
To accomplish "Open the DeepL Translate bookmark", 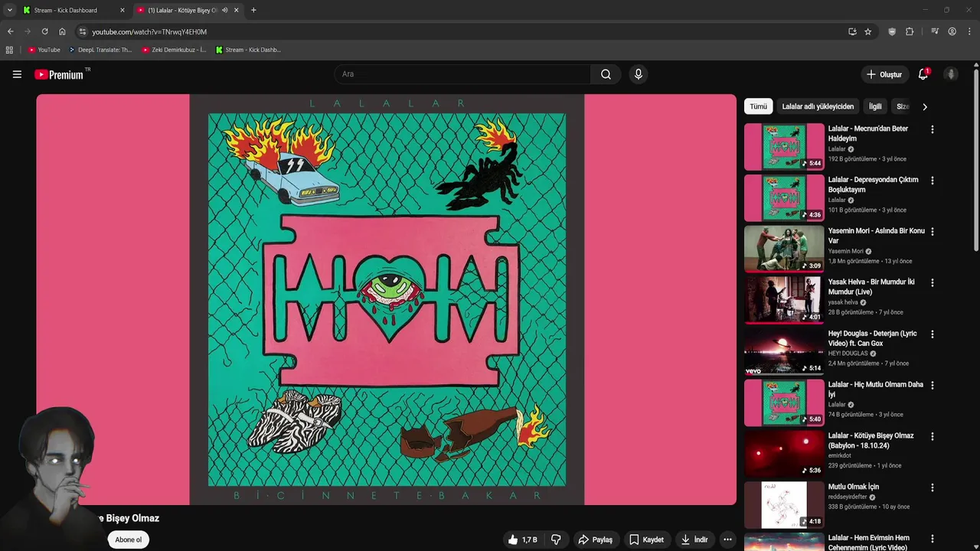I will click(100, 50).
